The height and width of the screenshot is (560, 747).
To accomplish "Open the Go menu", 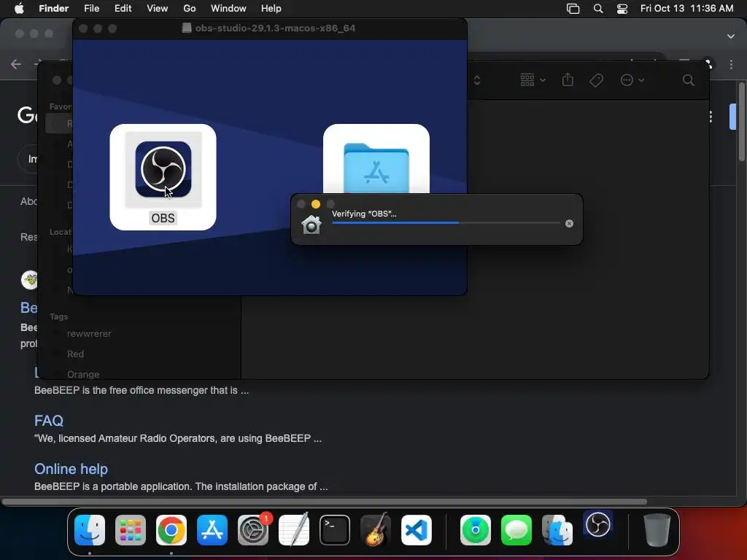I will pos(189,9).
